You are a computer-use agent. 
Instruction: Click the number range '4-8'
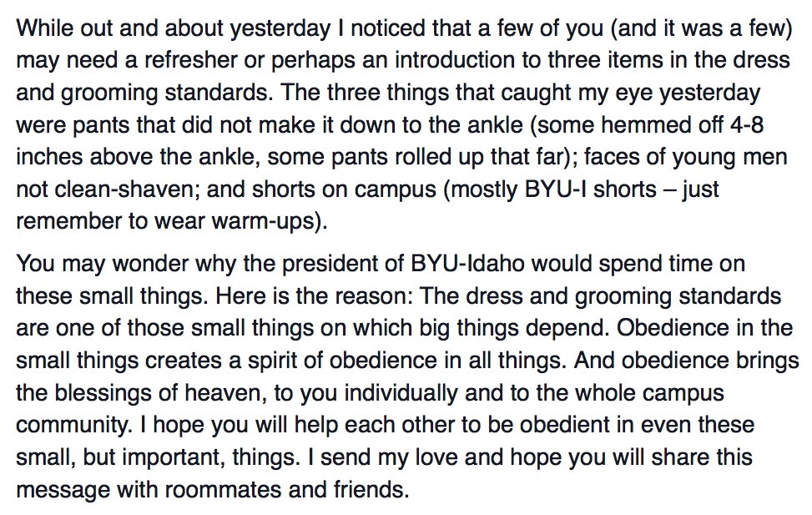[746, 125]
